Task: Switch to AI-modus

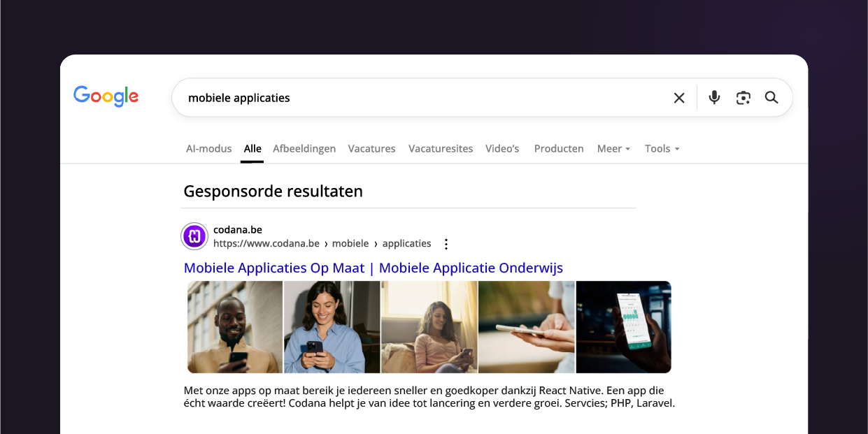Action: coord(208,148)
